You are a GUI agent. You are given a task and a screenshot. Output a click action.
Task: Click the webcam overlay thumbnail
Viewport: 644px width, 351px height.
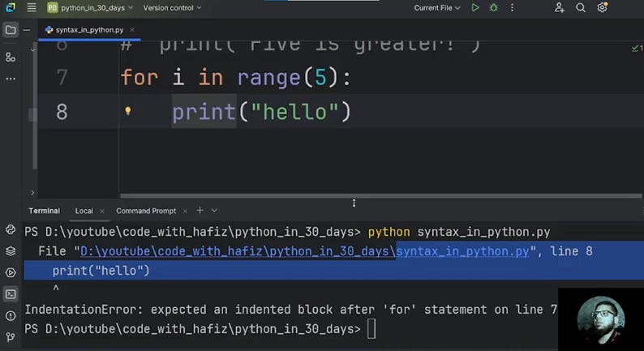tap(601, 319)
